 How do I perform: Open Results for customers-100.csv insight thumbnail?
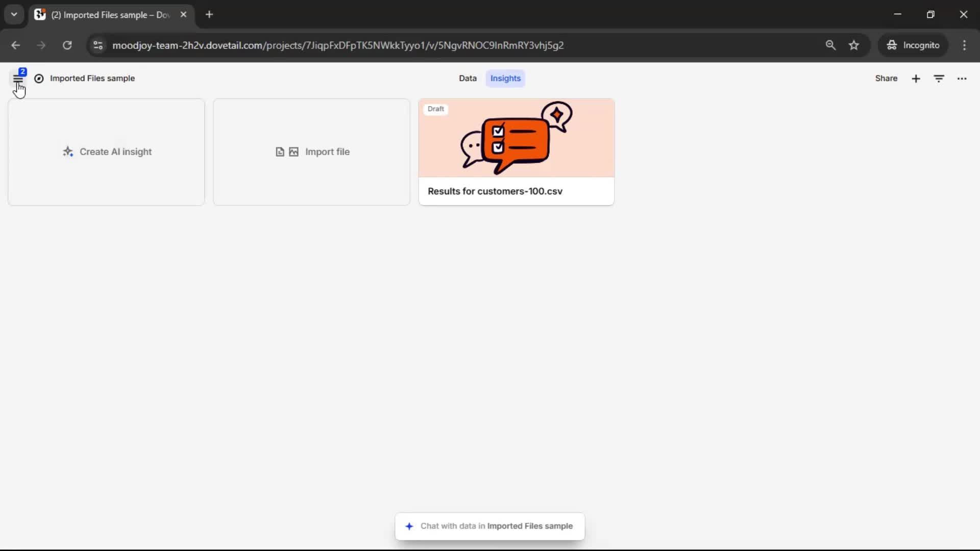coord(516,138)
